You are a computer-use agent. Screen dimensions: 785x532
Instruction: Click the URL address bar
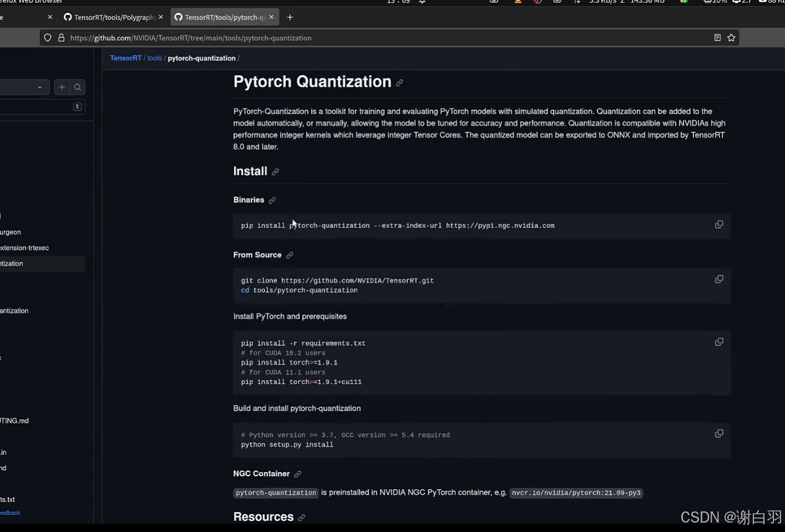coord(389,38)
